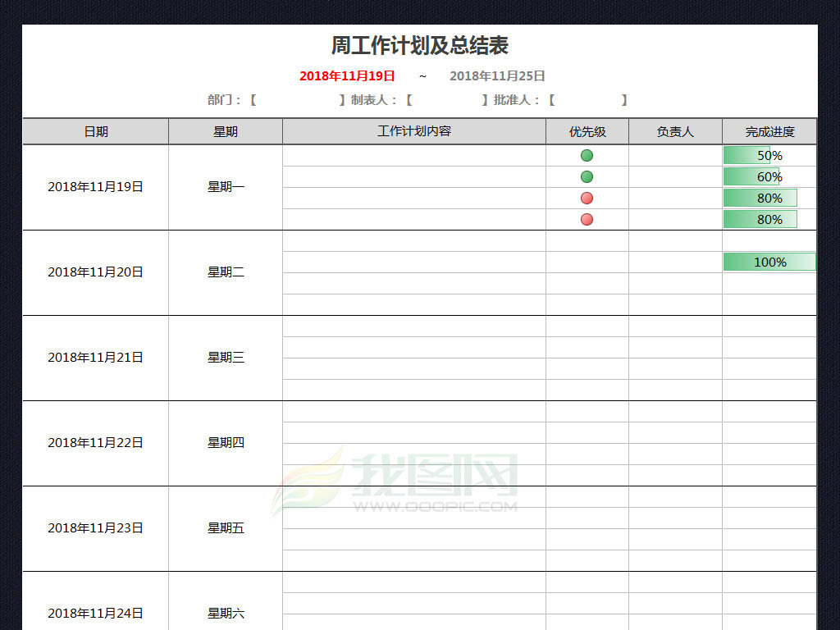This screenshot has height=630, width=840.
Task: Open the 日期 header dropdown
Action: tap(95, 131)
